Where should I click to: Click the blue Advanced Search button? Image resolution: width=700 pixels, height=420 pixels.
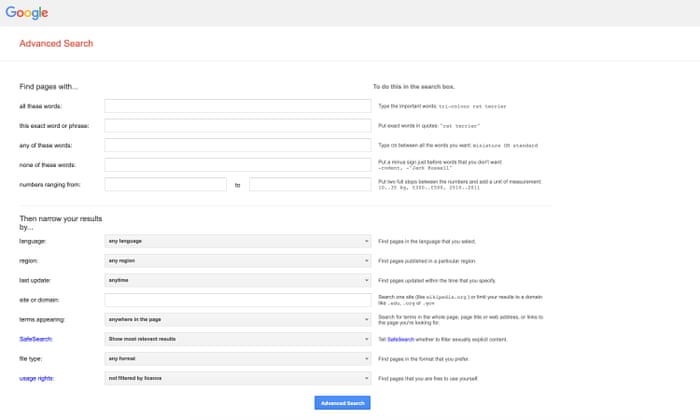point(342,403)
